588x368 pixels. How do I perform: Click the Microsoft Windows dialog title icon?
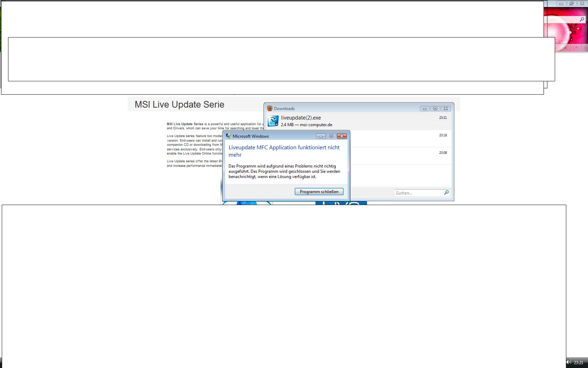tap(229, 136)
